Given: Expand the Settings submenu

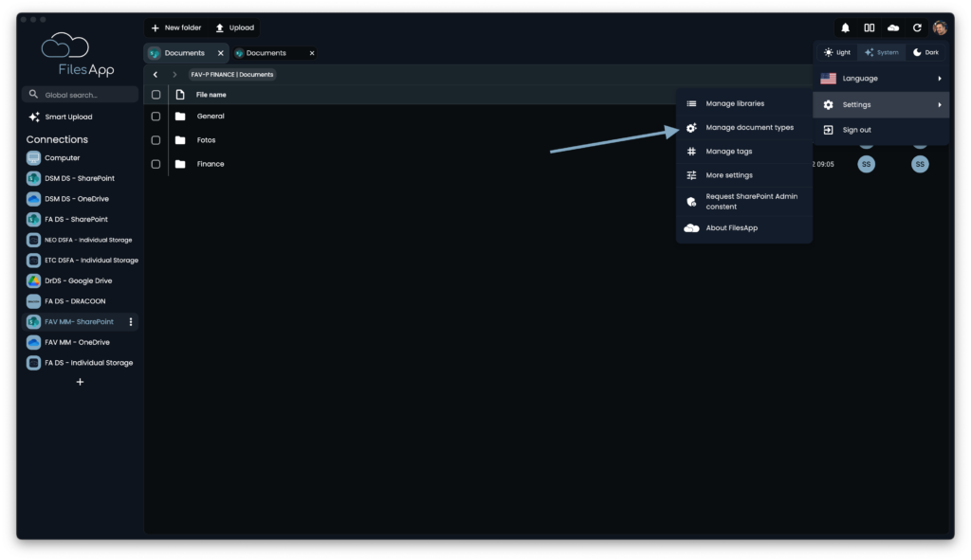Looking at the screenshot, I should coord(881,104).
